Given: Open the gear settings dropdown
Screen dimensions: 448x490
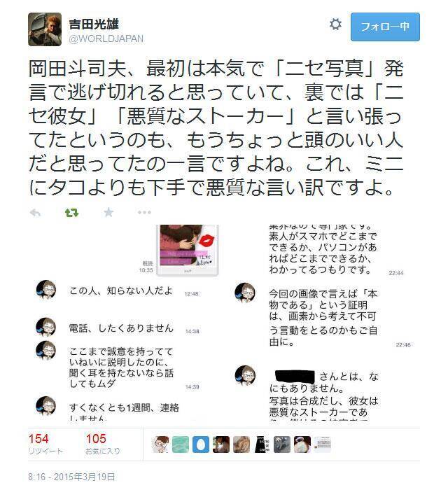Looking at the screenshot, I should (x=335, y=24).
